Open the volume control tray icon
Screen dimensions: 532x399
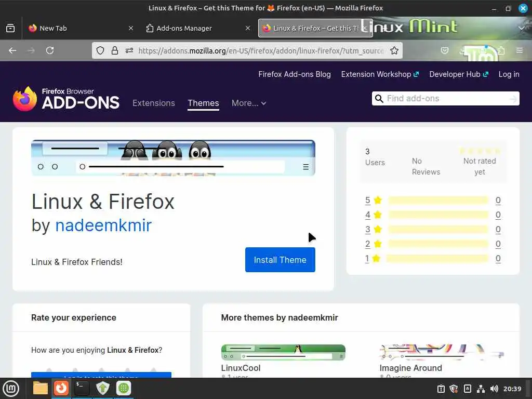tap(494, 389)
